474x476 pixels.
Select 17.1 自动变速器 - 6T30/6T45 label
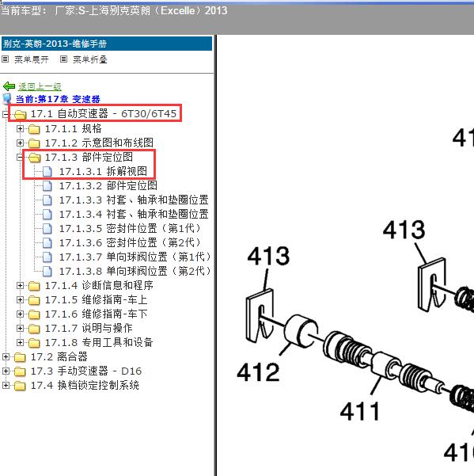click(104, 114)
